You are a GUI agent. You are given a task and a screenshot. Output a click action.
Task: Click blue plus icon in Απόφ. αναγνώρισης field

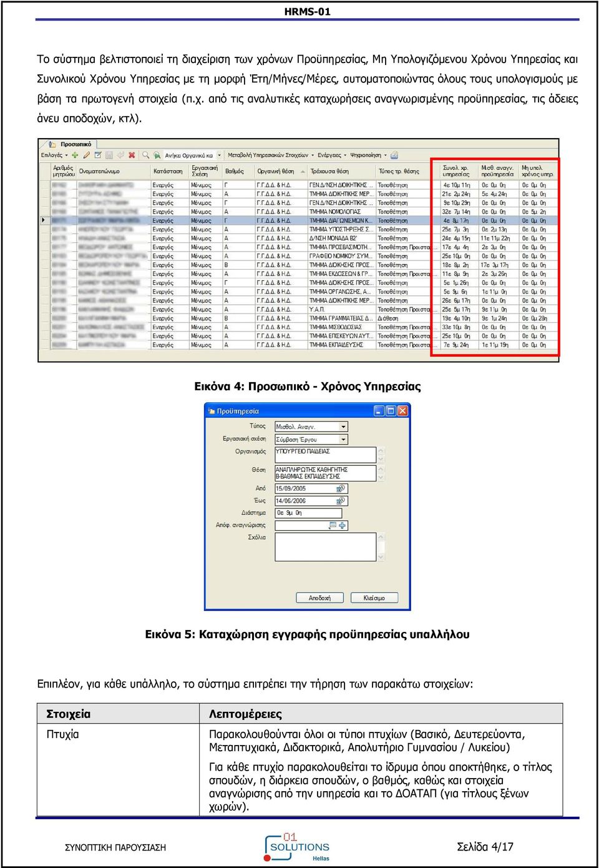pyautogui.click(x=343, y=525)
